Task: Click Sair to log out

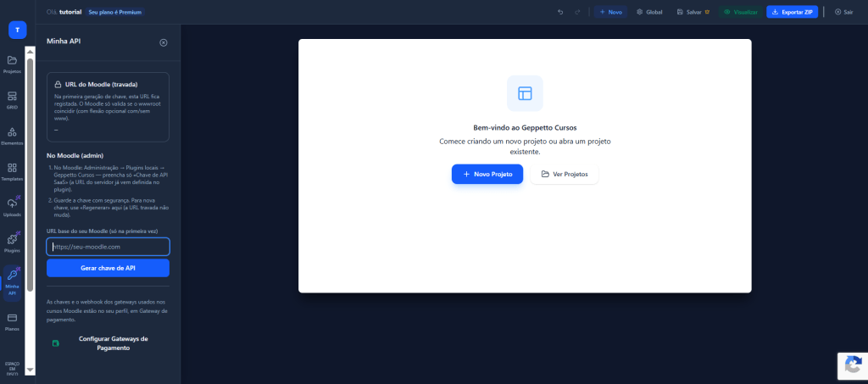Action: click(844, 12)
